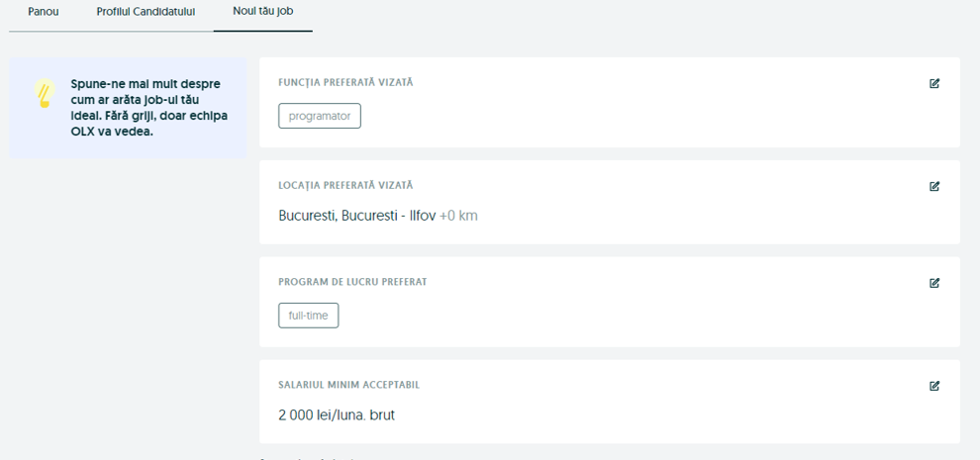
Task: Edit the 'Program de lucru preferat' section
Action: pos(934,283)
